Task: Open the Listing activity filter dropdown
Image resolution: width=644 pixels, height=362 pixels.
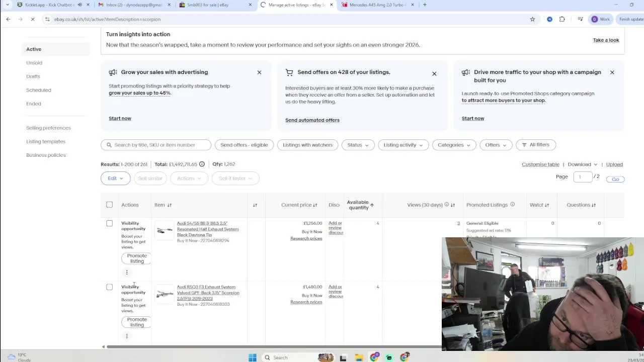Action: coord(403,145)
